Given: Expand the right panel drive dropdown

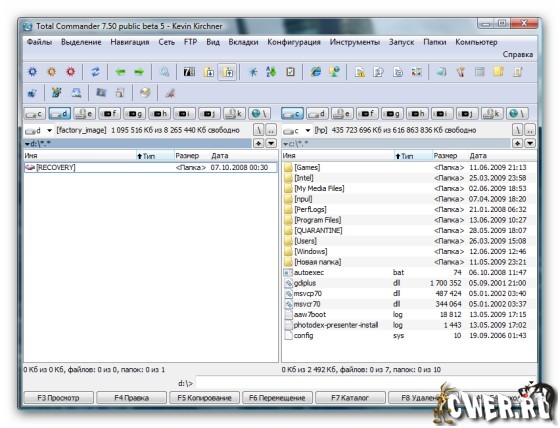Looking at the screenshot, I should click(x=308, y=130).
